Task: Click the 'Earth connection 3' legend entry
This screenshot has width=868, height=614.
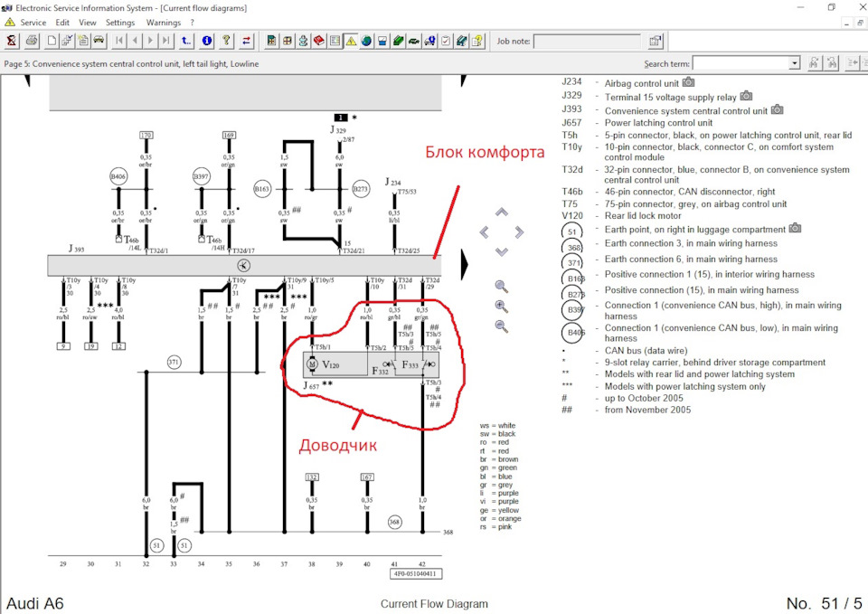Action: coord(691,243)
